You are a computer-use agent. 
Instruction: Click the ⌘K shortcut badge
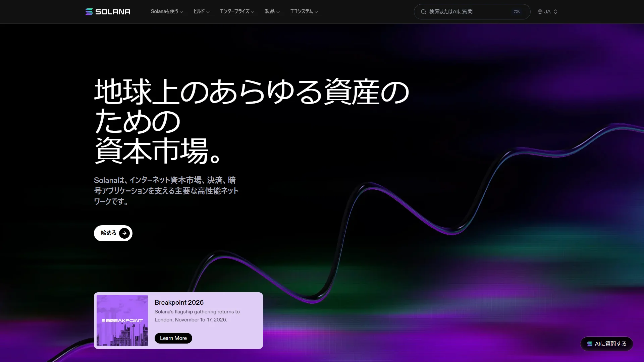(x=517, y=12)
